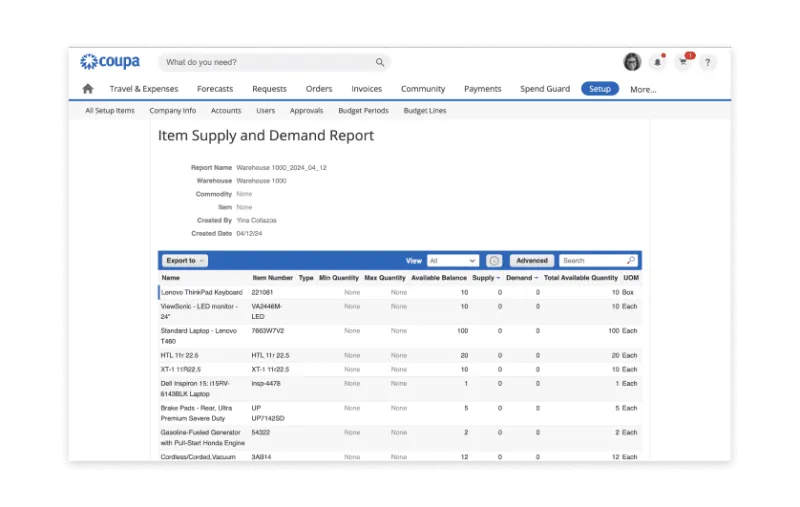800x507 pixels.
Task: Open the Travel & Expenses tab
Action: (x=144, y=89)
